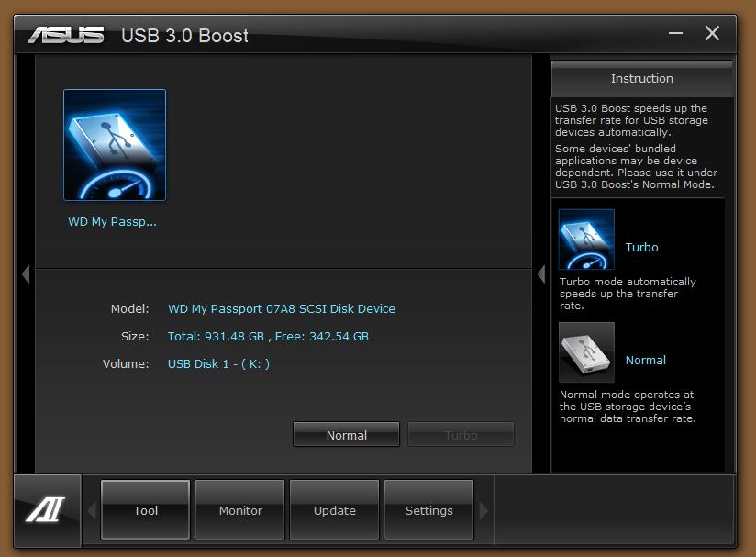Close the USB 3.0 Boost window
This screenshot has height=557, width=756.
point(712,33)
